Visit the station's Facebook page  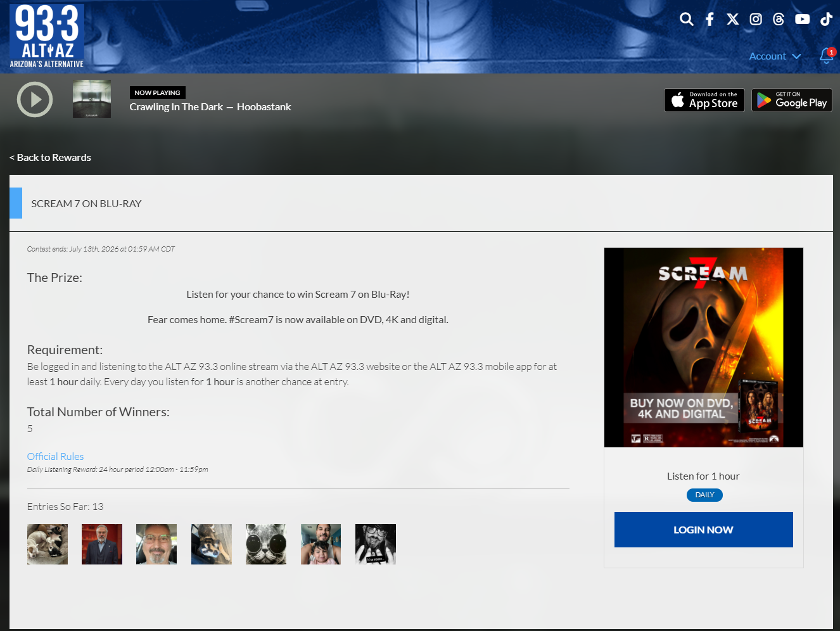pos(710,19)
